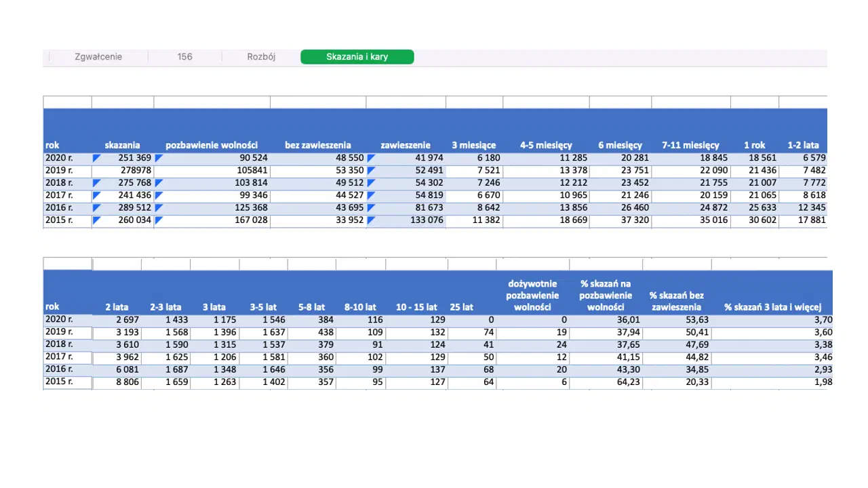Click the cell with value 8 806
This screenshot has height=488, width=868.
(117, 382)
